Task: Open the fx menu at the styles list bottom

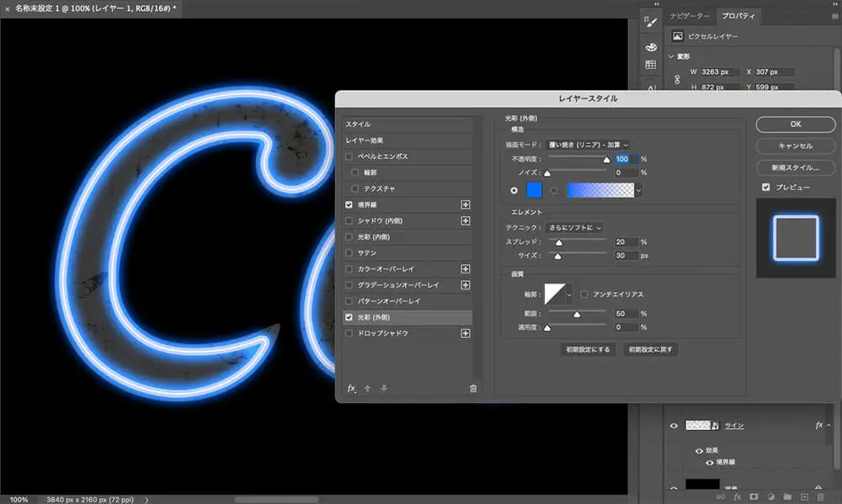Action: point(352,389)
